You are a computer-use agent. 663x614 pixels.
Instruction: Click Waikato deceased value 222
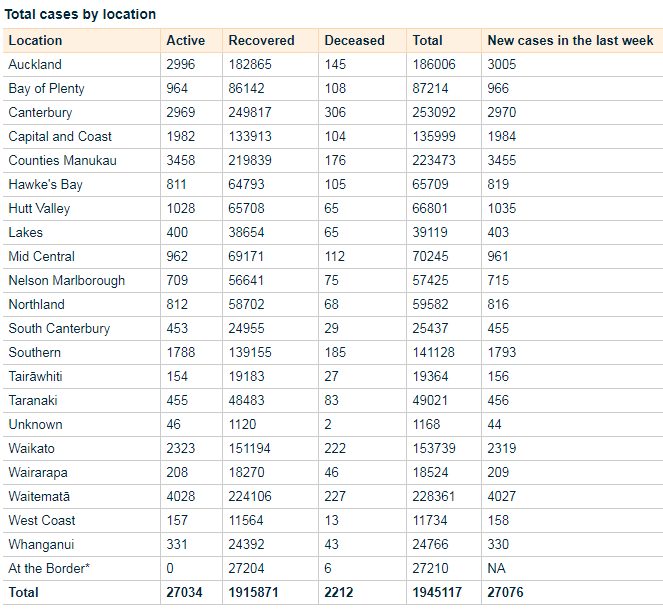point(335,449)
